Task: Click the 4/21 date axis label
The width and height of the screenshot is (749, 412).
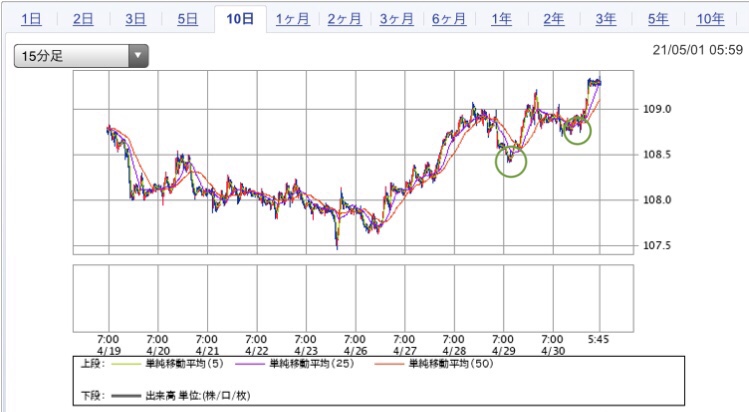Action: click(x=207, y=351)
